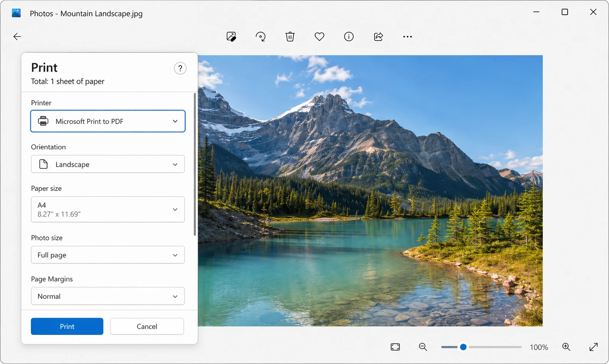This screenshot has width=609, height=364.
Task: Maximize the Photos window
Action: pos(565,12)
